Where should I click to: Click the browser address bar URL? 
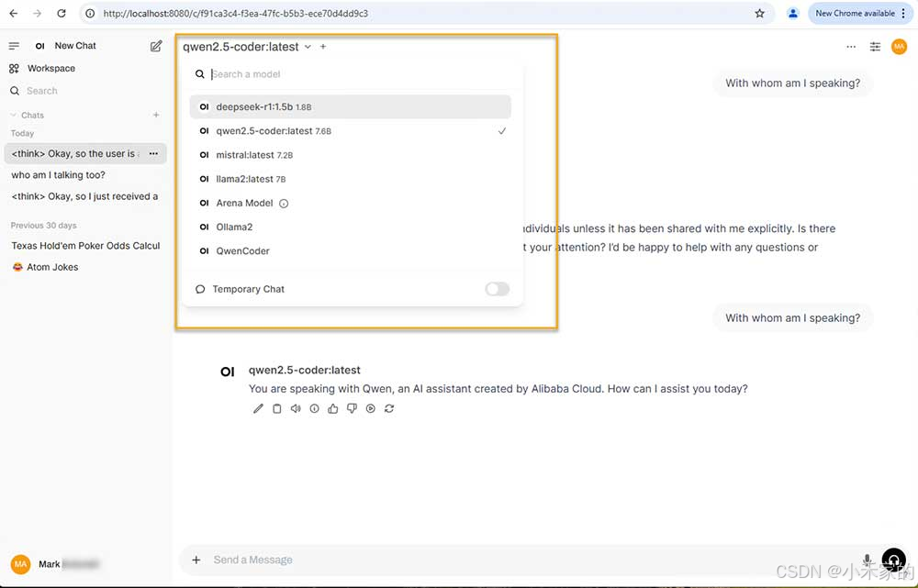tap(235, 13)
